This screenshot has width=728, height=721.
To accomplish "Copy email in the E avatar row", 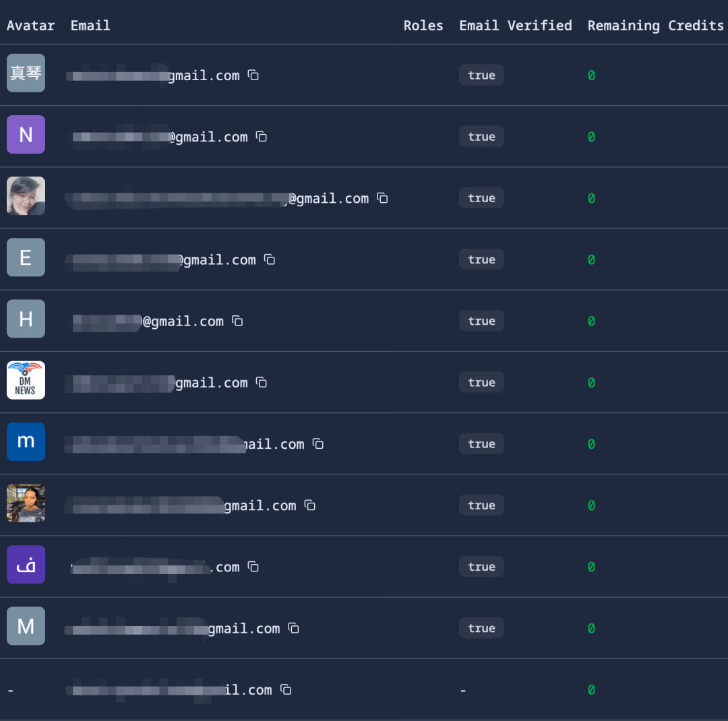I will pyautogui.click(x=269, y=259).
